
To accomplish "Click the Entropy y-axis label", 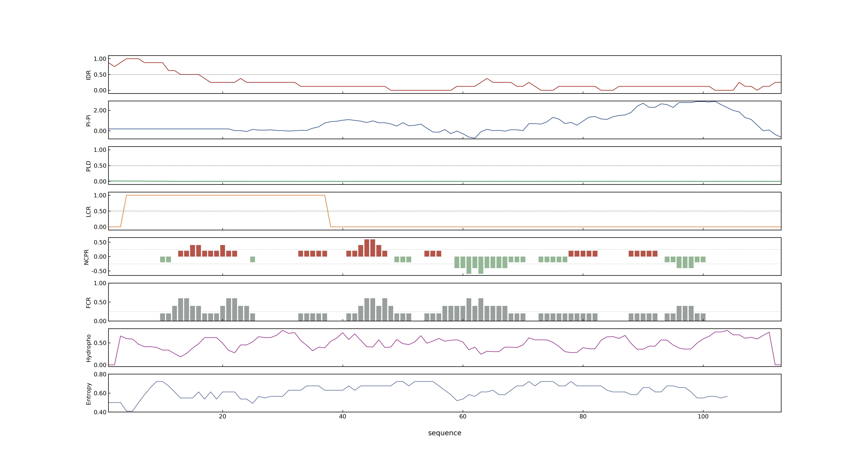I will pyautogui.click(x=88, y=393).
